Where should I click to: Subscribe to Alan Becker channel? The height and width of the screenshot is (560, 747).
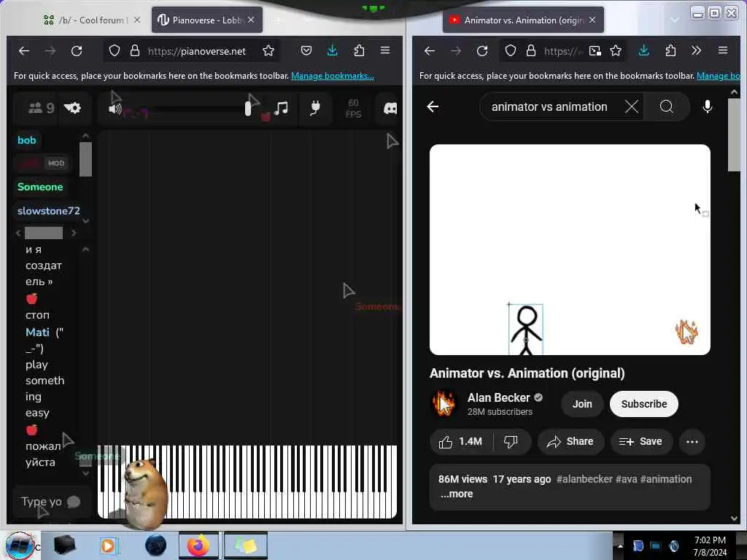[x=643, y=404]
